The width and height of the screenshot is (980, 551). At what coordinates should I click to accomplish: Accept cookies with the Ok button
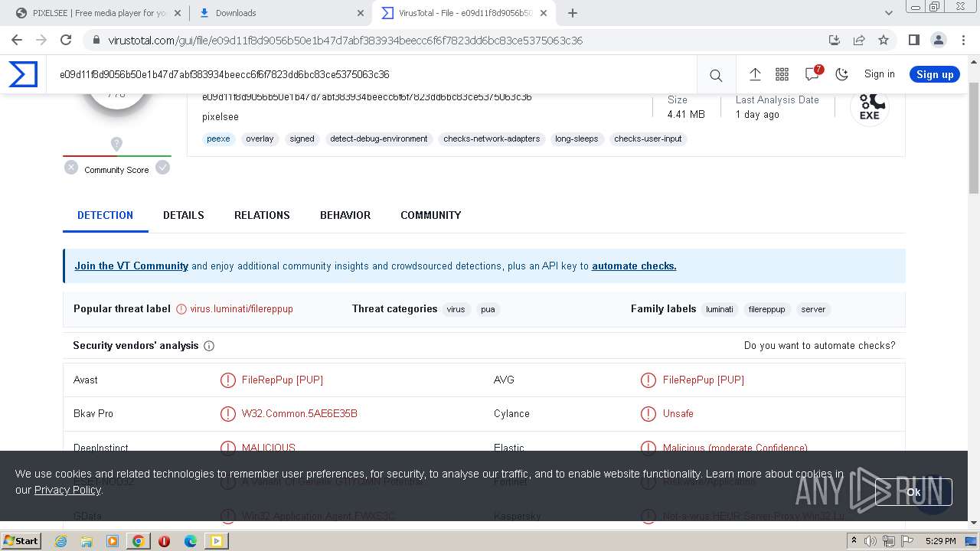(913, 492)
